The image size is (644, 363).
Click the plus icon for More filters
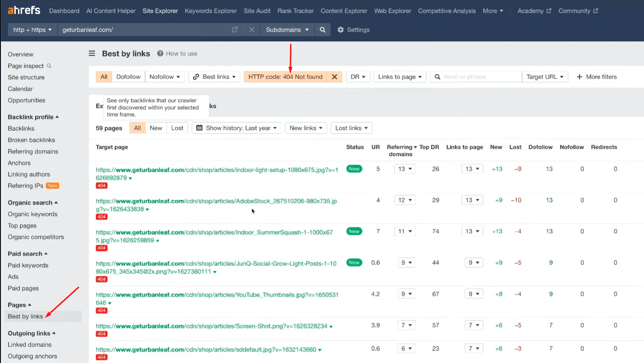click(580, 77)
